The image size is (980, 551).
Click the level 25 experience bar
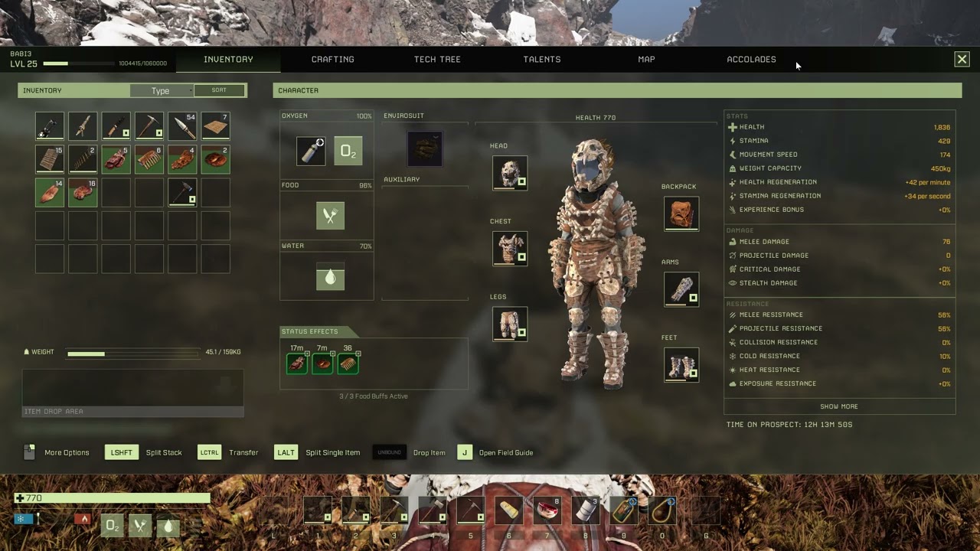coord(79,64)
